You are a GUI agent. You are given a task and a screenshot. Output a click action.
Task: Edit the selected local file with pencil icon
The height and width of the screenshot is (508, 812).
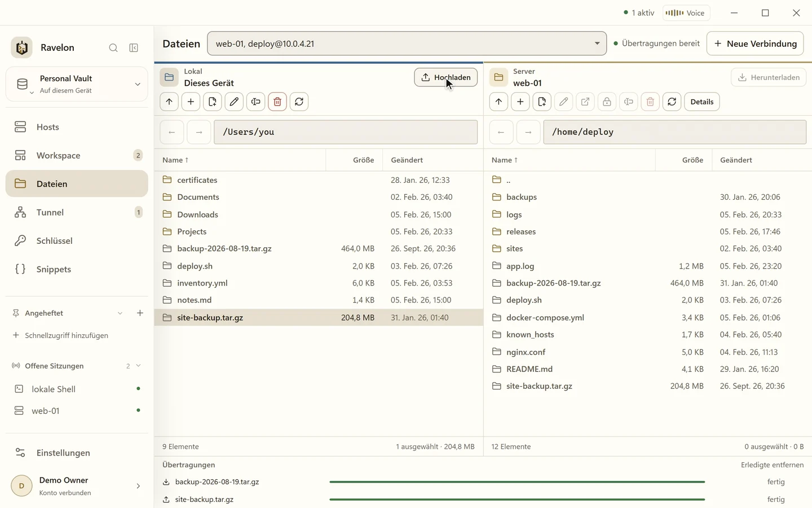pos(234,102)
